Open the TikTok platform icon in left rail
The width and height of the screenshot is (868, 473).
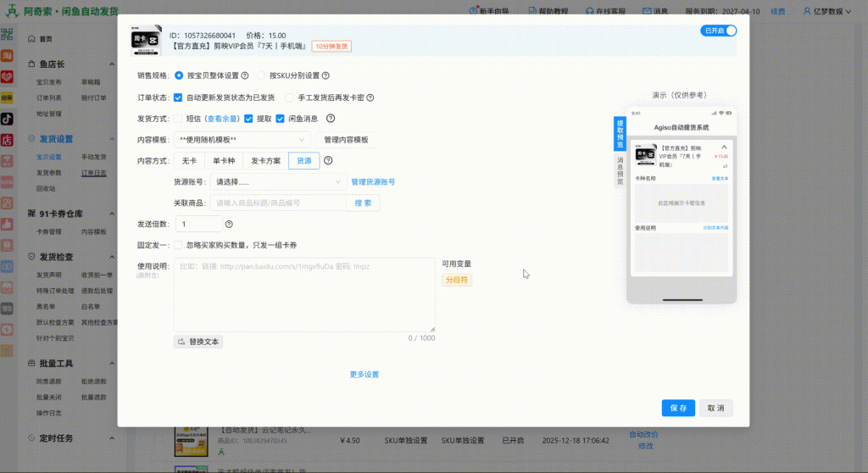point(7,119)
